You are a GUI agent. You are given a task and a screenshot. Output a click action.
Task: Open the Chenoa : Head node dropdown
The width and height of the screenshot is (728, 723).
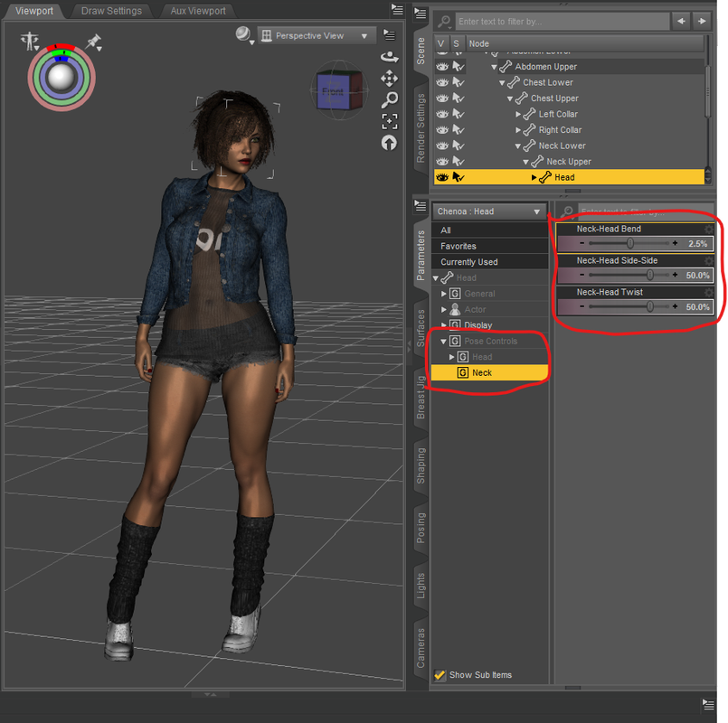[489, 211]
